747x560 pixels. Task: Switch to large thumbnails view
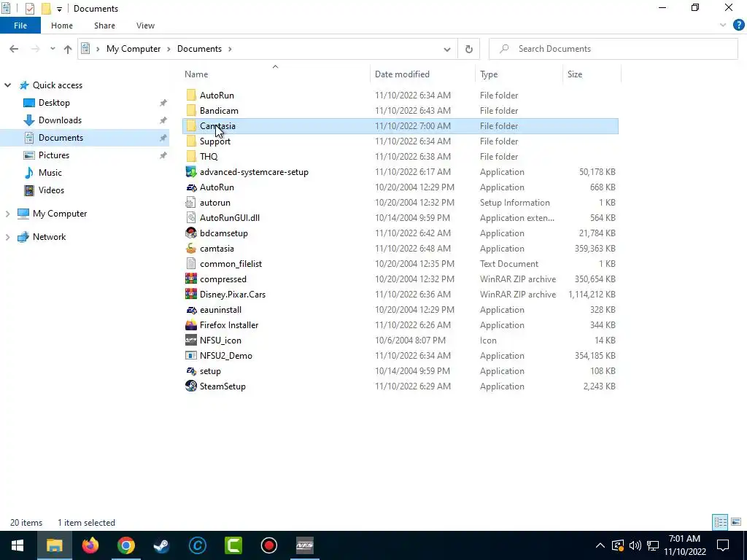736,522
